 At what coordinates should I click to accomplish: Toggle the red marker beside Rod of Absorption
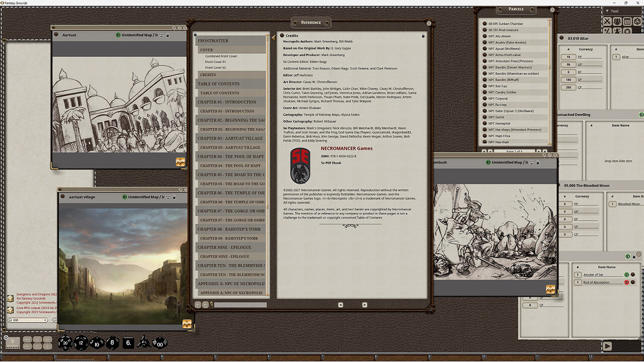(x=626, y=283)
